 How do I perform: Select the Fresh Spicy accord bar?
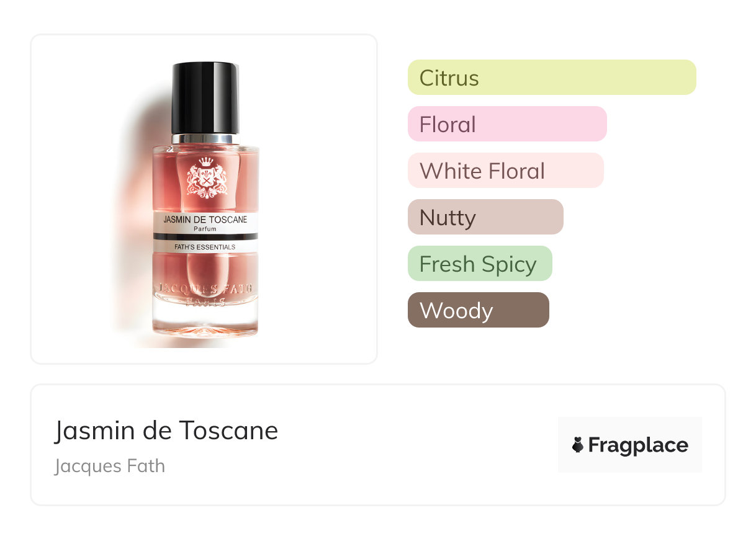click(x=480, y=264)
